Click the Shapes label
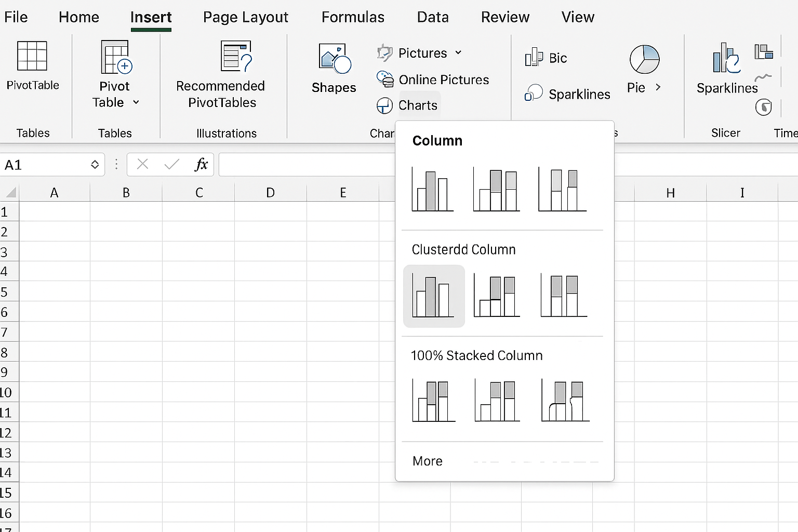798x532 pixels. coord(334,87)
